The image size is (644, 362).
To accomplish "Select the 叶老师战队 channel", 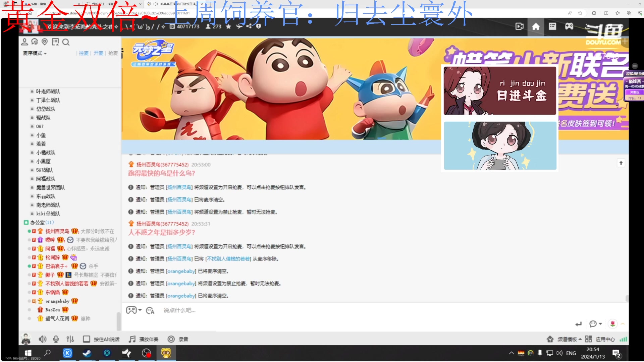I will 48,92.
